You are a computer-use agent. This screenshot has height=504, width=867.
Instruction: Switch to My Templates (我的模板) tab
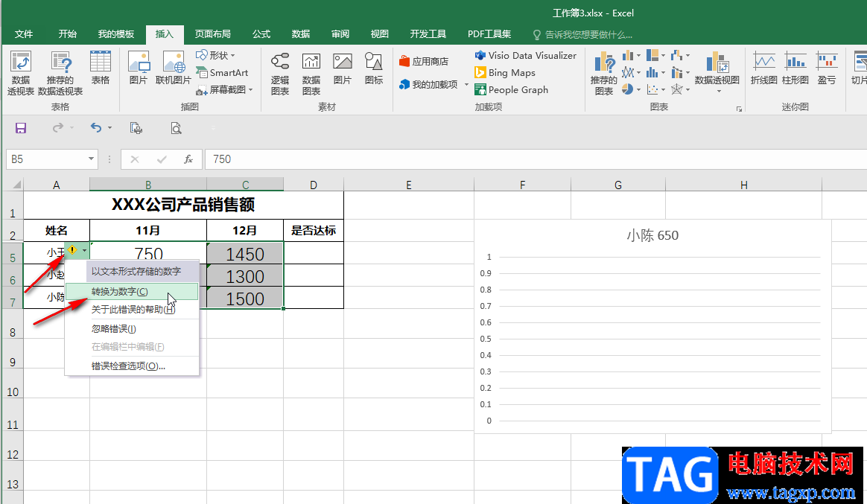pyautogui.click(x=115, y=34)
